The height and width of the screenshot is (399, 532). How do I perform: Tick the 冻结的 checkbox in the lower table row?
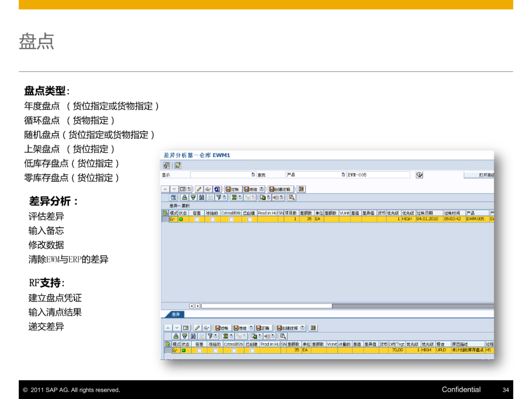click(215, 351)
